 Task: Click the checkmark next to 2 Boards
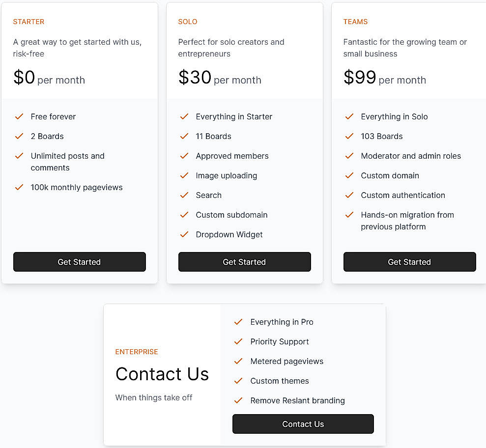point(19,136)
